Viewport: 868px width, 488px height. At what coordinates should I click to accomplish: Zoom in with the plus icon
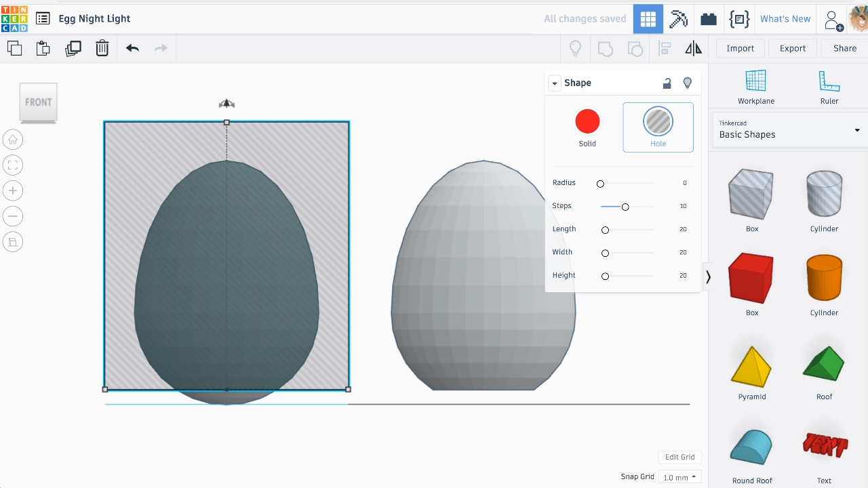point(13,191)
